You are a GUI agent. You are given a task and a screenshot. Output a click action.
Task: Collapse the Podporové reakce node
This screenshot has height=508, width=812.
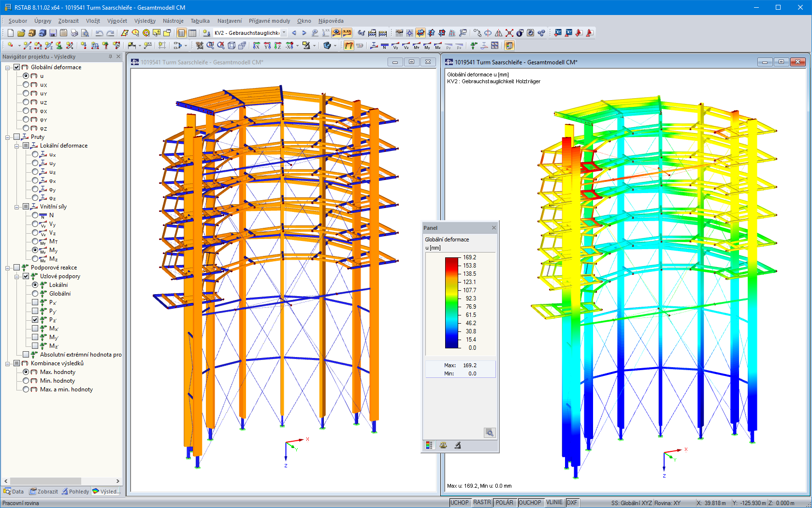(x=8, y=268)
